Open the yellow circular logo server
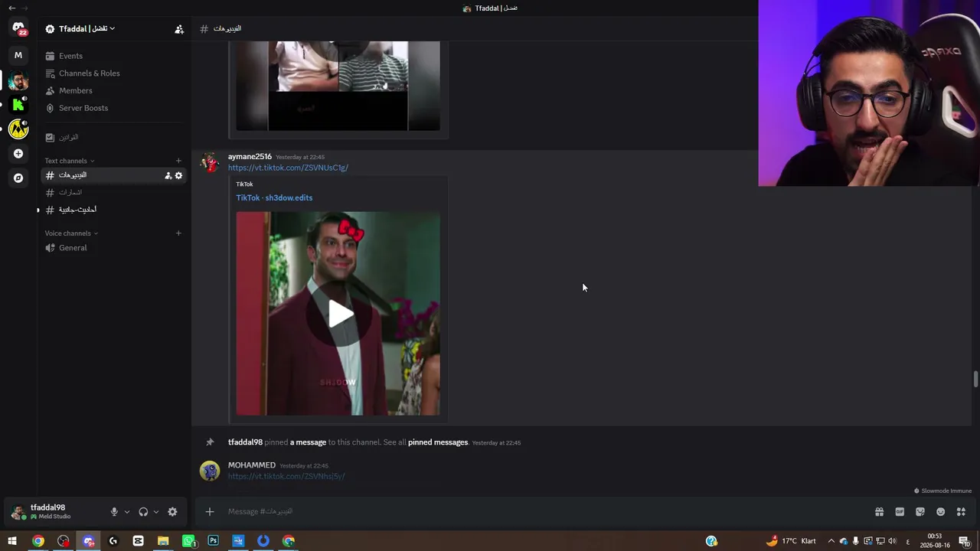 click(18, 129)
